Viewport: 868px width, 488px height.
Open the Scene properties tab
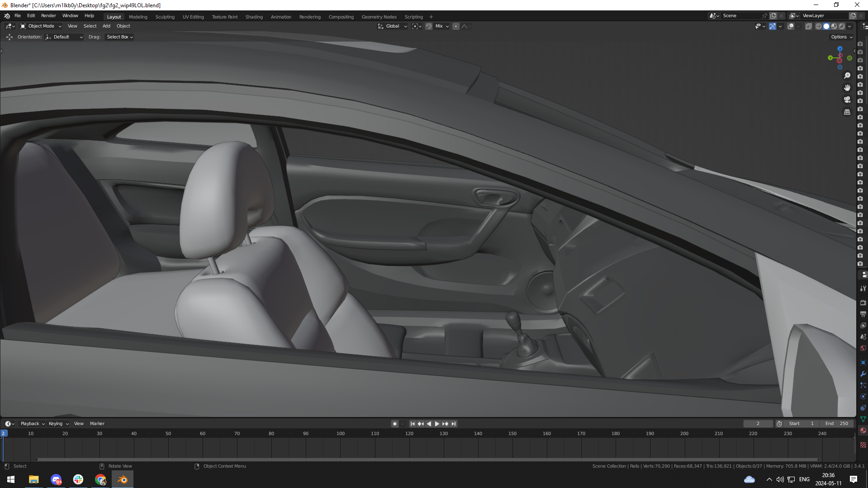863,336
